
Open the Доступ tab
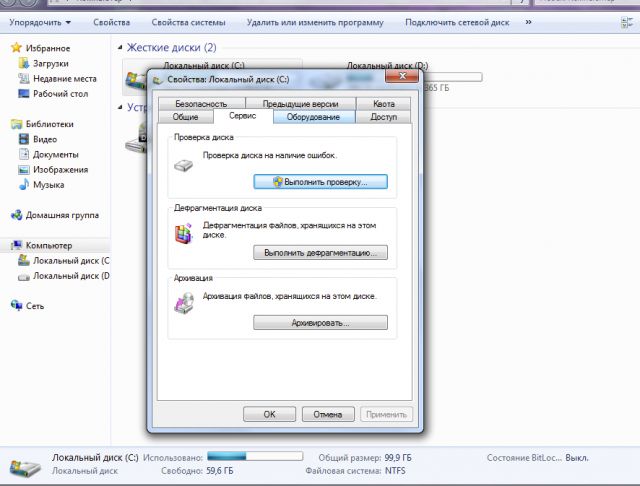point(384,117)
